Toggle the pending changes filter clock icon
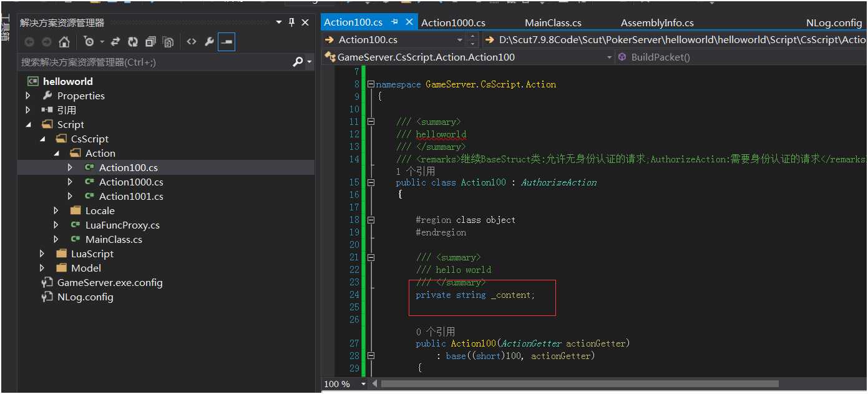 pos(89,42)
